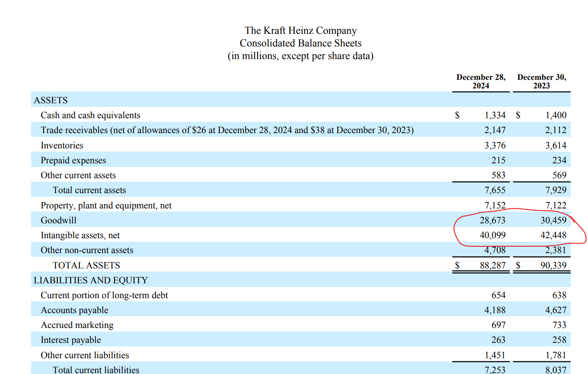
Task: Click cash value 1,334 for 2024
Action: click(x=495, y=115)
